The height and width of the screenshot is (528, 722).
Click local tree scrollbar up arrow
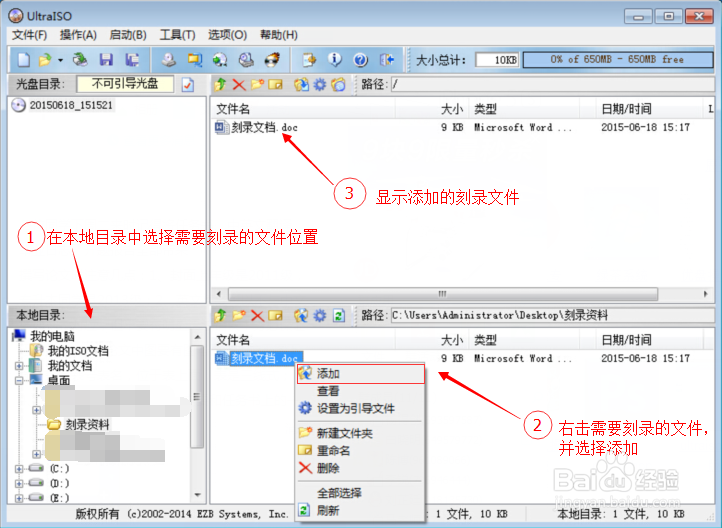click(x=198, y=337)
